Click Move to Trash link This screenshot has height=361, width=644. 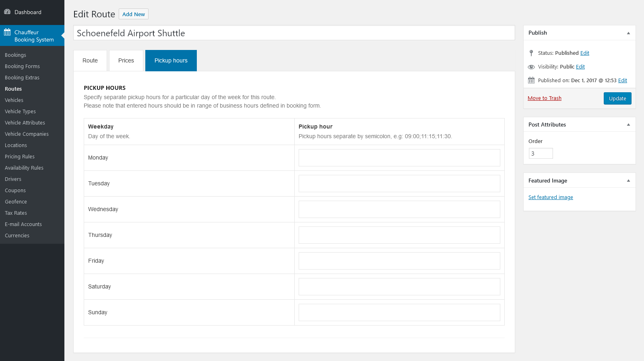(545, 98)
